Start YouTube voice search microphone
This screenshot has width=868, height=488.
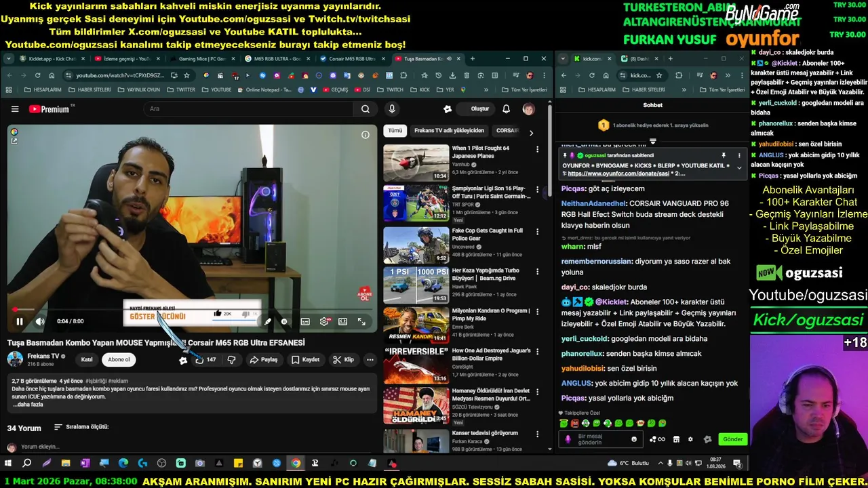point(391,108)
